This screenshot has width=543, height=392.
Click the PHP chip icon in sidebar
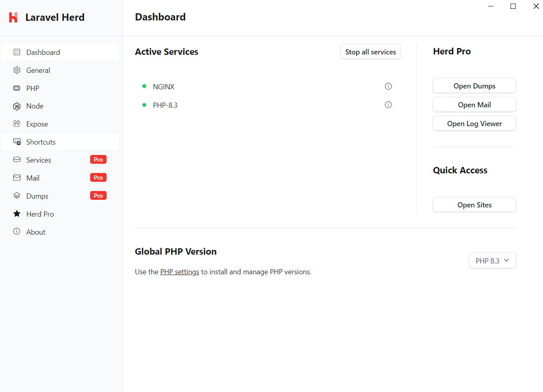pos(17,88)
